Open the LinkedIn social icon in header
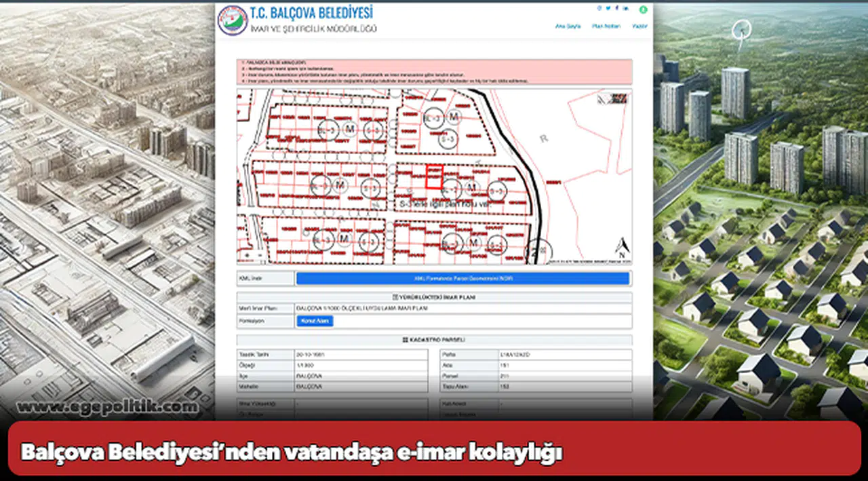 pos(625,8)
